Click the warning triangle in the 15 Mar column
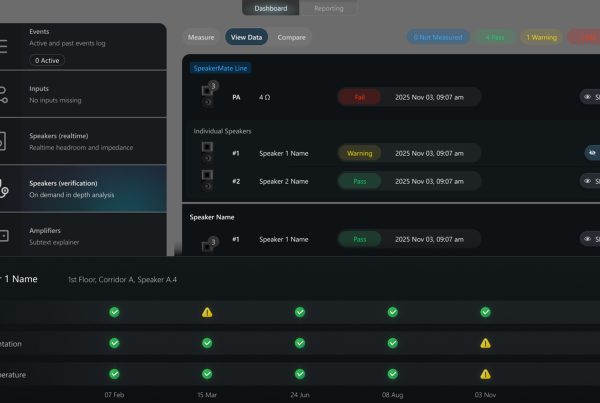This screenshot has width=600, height=403. tap(207, 312)
